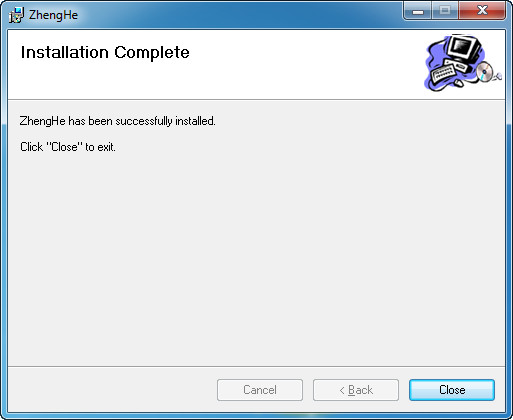
Task: Close the window with the red X
Action: pos(482,11)
